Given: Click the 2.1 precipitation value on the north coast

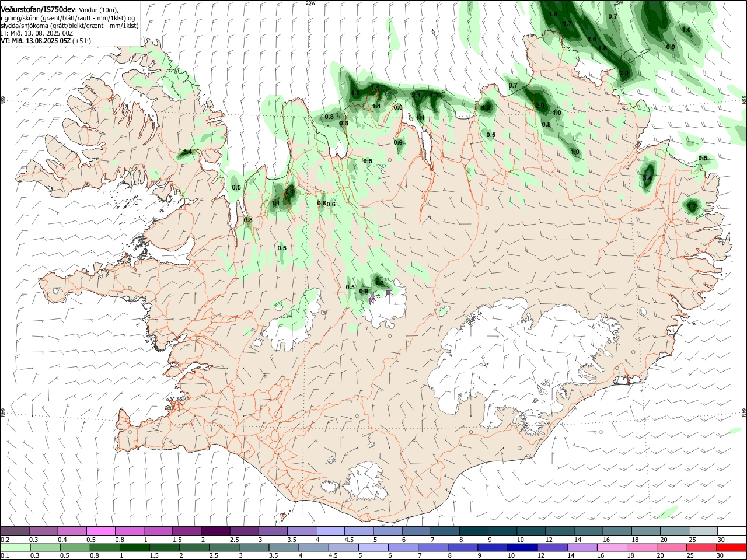Looking at the screenshot, I should click(416, 95).
